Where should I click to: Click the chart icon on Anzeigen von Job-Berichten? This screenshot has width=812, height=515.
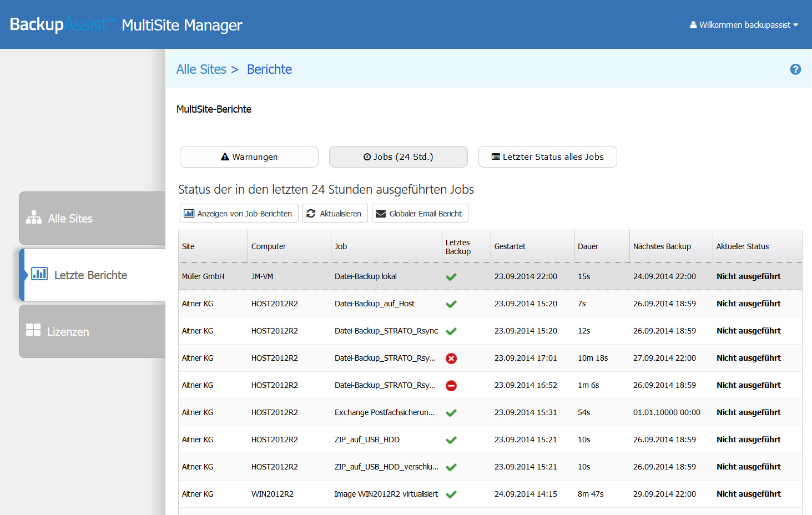[189, 214]
